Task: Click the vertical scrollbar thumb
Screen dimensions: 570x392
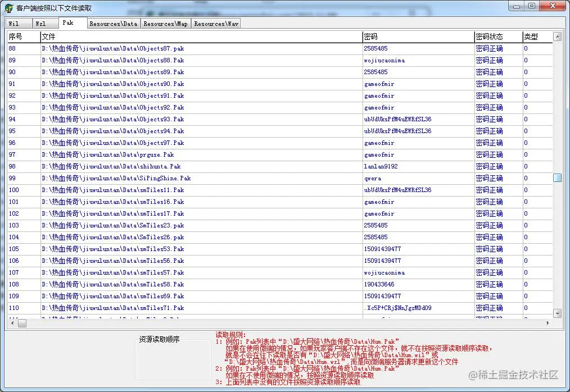Action: click(557, 177)
